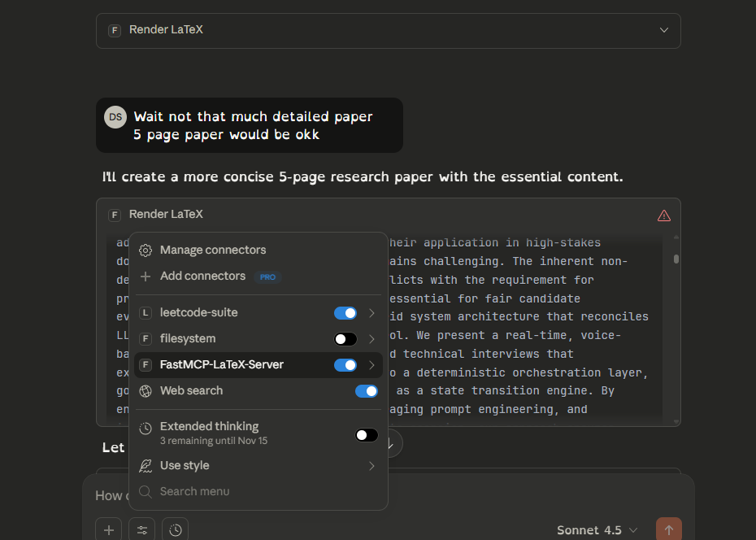This screenshot has width=756, height=540.
Task: Click the Add connectors plus icon
Action: pos(145,276)
